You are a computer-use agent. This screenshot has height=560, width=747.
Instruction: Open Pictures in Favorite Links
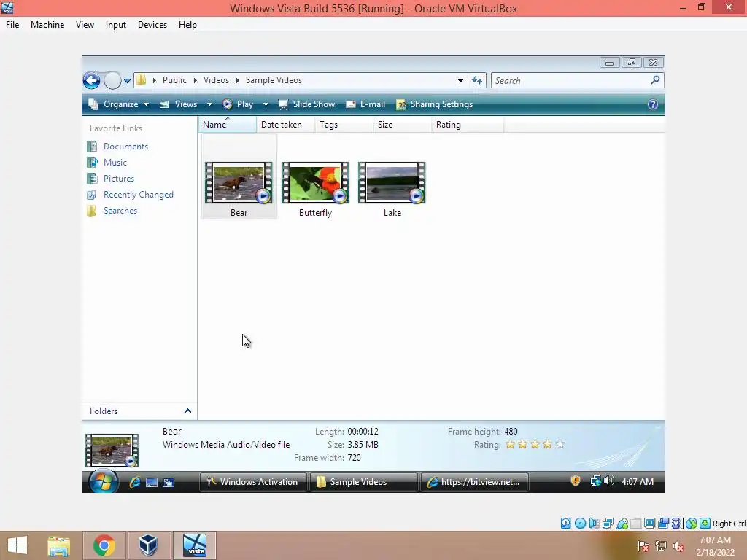[111, 179]
